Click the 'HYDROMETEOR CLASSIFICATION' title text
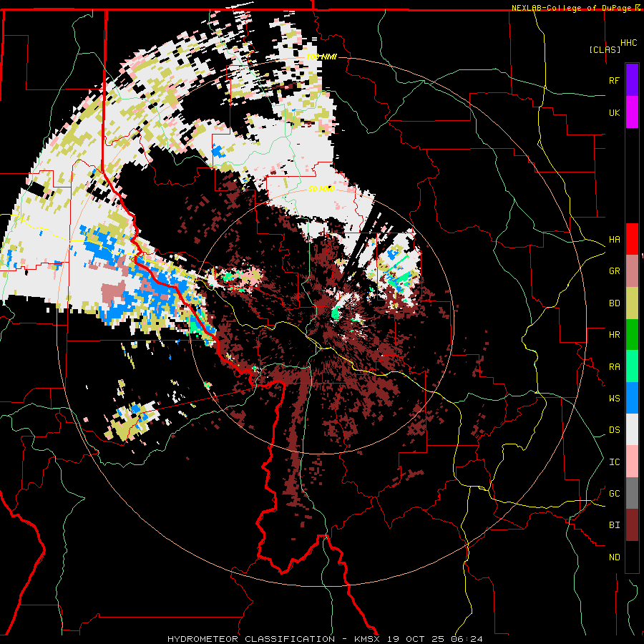This screenshot has height=644, width=644. pyautogui.click(x=251, y=639)
